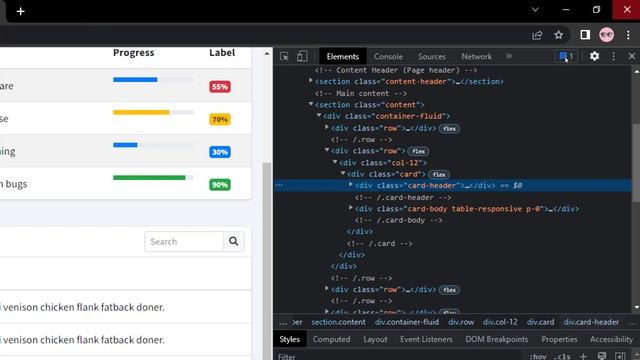640x360 pixels.
Task: Open the DevTools three-dot customize menu
Action: pyautogui.click(x=613, y=56)
